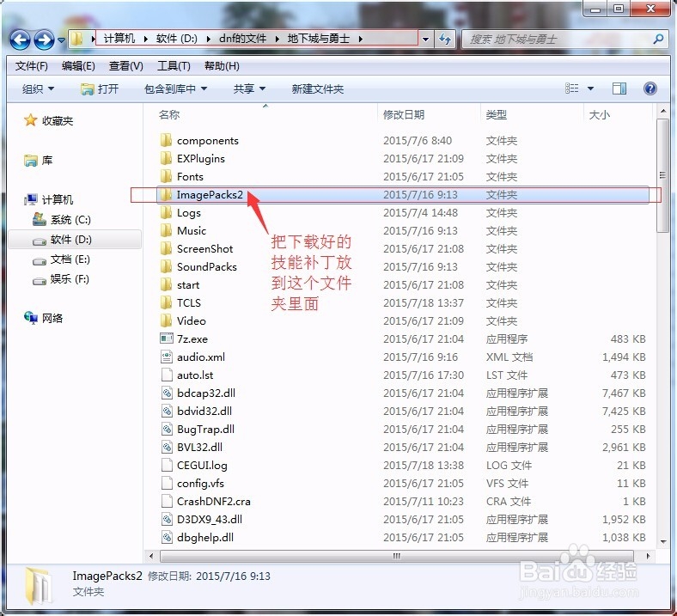Image resolution: width=677 pixels, height=616 pixels.
Task: Refresh the folder view
Action: click(x=445, y=40)
